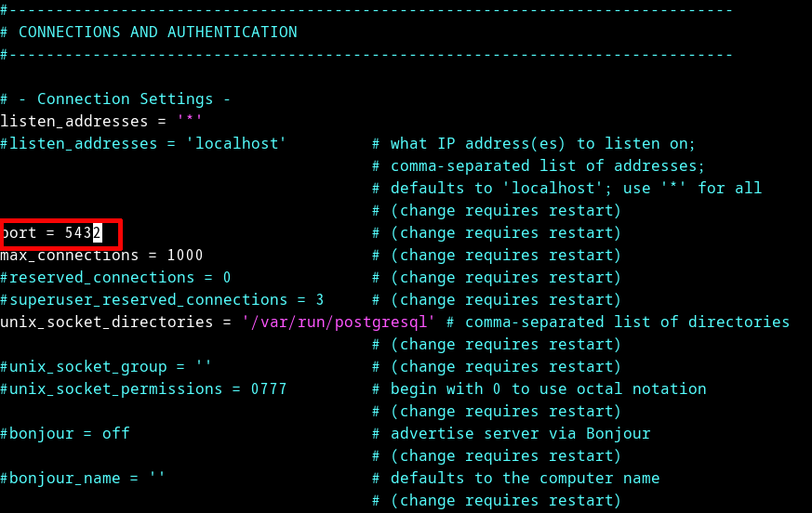Click the max_connections value 1000
Viewport: 812px width, 513px height.
pos(185,256)
